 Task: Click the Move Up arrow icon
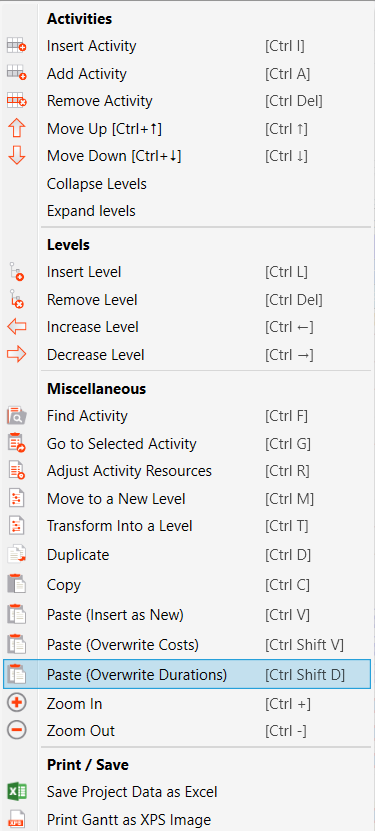click(x=17, y=129)
